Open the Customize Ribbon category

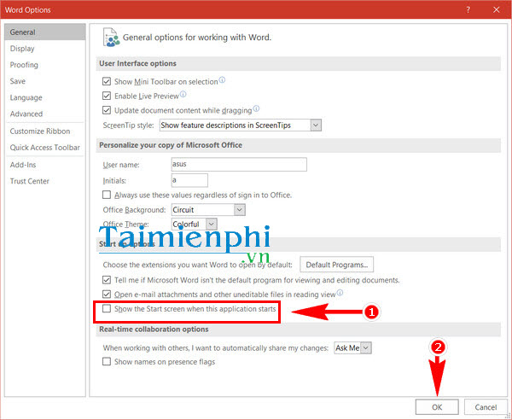click(x=39, y=131)
